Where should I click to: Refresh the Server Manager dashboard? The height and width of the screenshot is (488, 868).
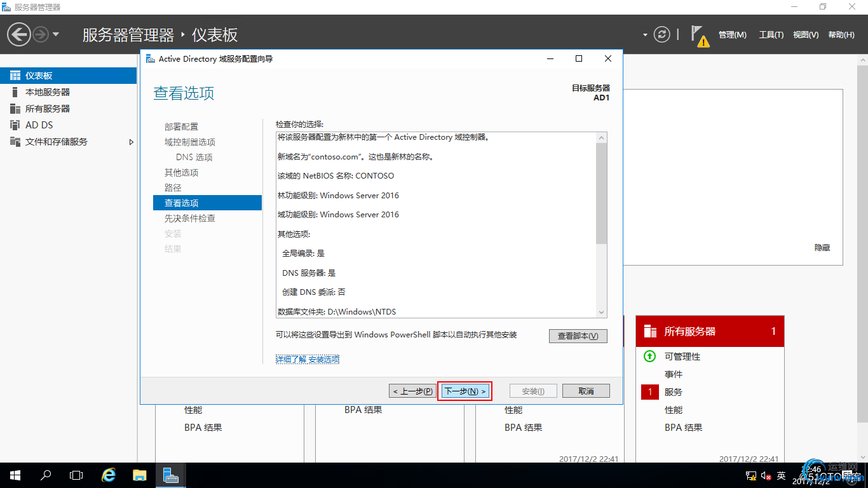(662, 34)
